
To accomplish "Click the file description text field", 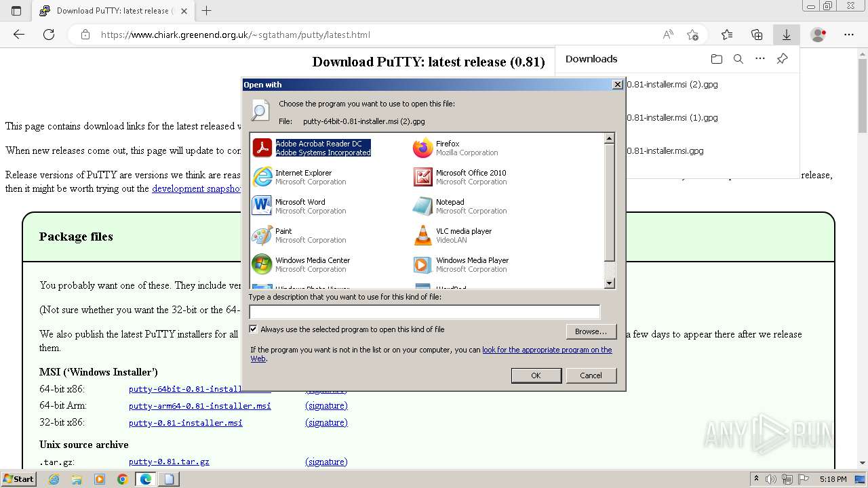I will click(x=425, y=312).
